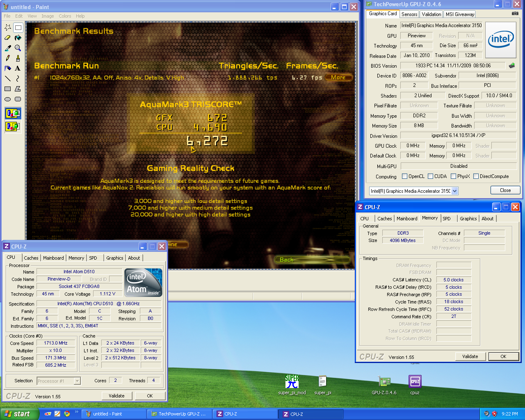This screenshot has width=525, height=420.
Task: Click Validate in the CPU-Z Memory window
Action: click(470, 356)
